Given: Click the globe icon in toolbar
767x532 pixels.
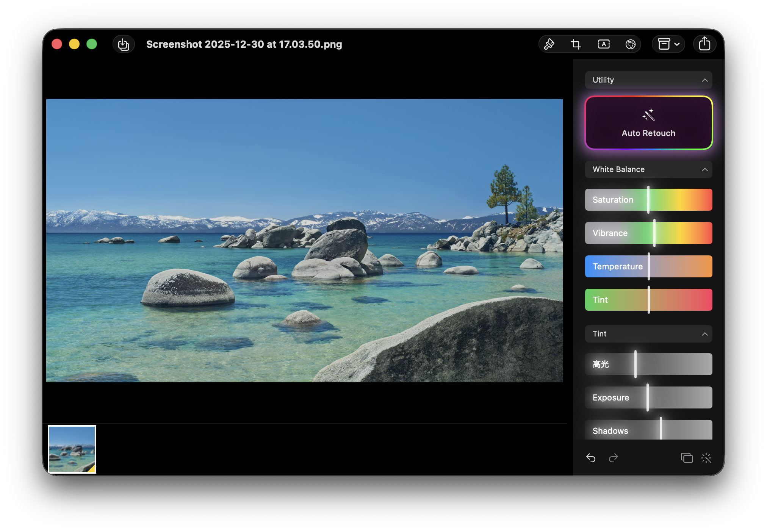Looking at the screenshot, I should [x=630, y=44].
